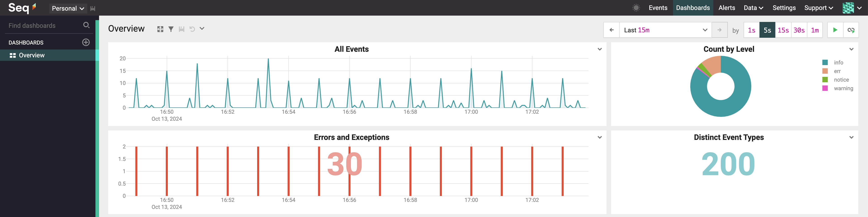Screen dimensions: 868x217
Task: Open the dashboard filter funnel icon
Action: [x=171, y=29]
